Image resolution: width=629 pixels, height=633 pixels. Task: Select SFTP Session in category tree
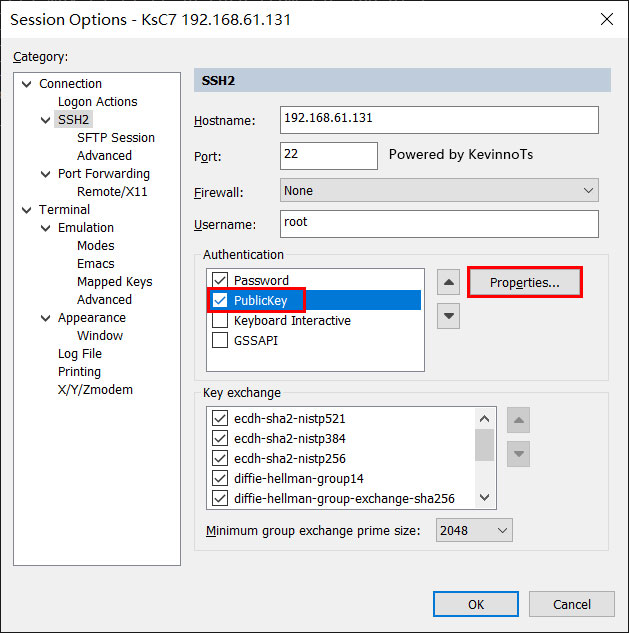click(x=116, y=138)
